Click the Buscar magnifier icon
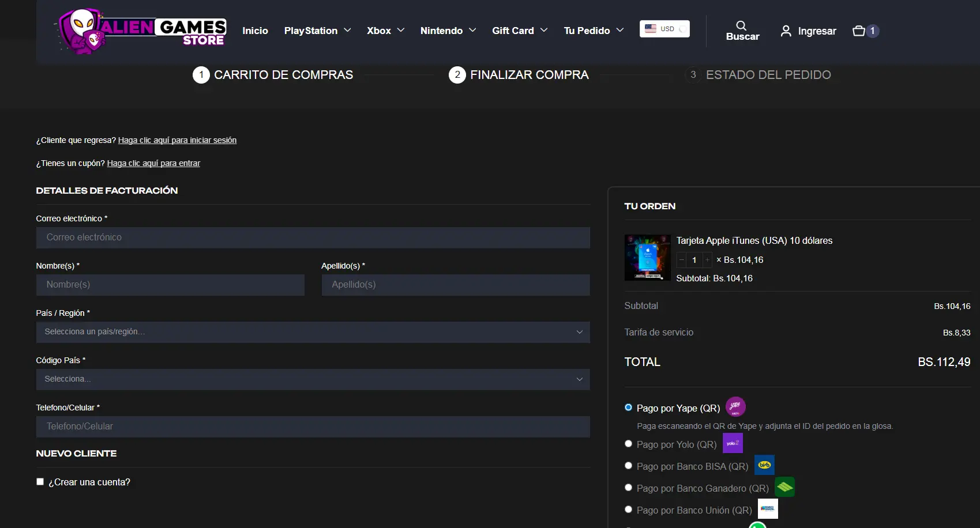The width and height of the screenshot is (980, 528). 741,25
